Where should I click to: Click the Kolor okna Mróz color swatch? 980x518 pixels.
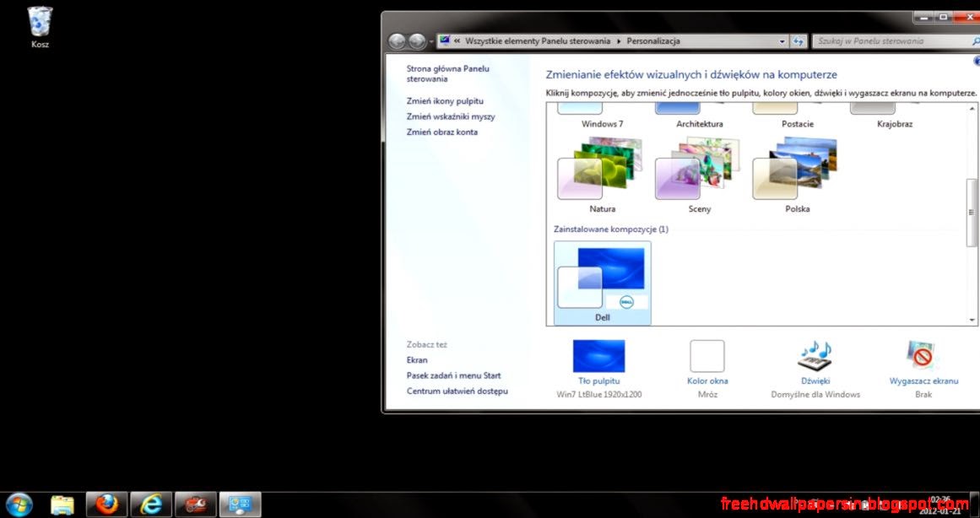707,355
